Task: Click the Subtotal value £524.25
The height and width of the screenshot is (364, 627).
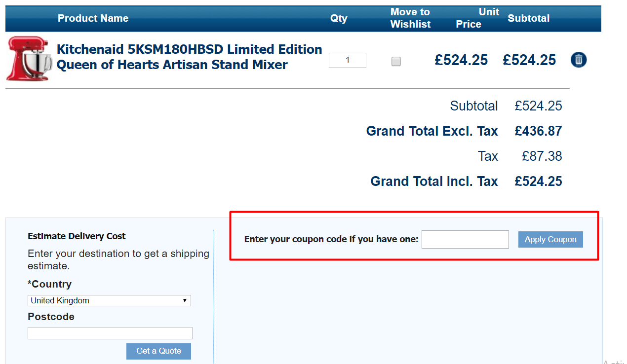Action: (x=538, y=106)
